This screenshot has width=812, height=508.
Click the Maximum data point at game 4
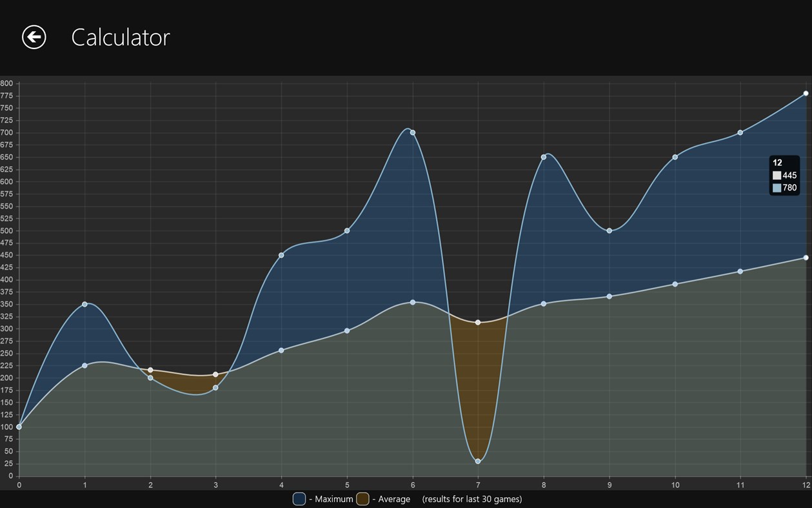(281, 255)
